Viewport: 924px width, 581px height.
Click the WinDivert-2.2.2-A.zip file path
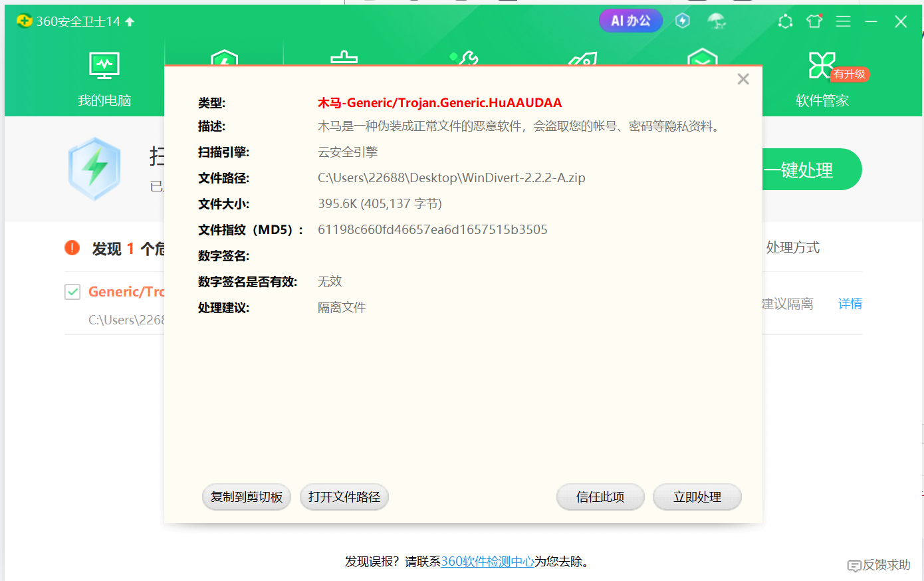pyautogui.click(x=451, y=178)
